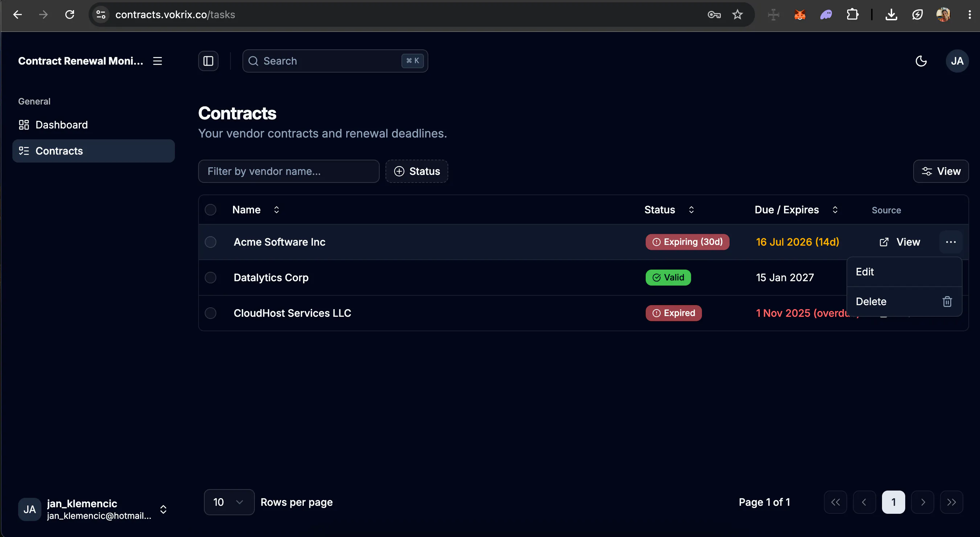
Task: Open View source for Acme Software Inc
Action: tap(900, 242)
